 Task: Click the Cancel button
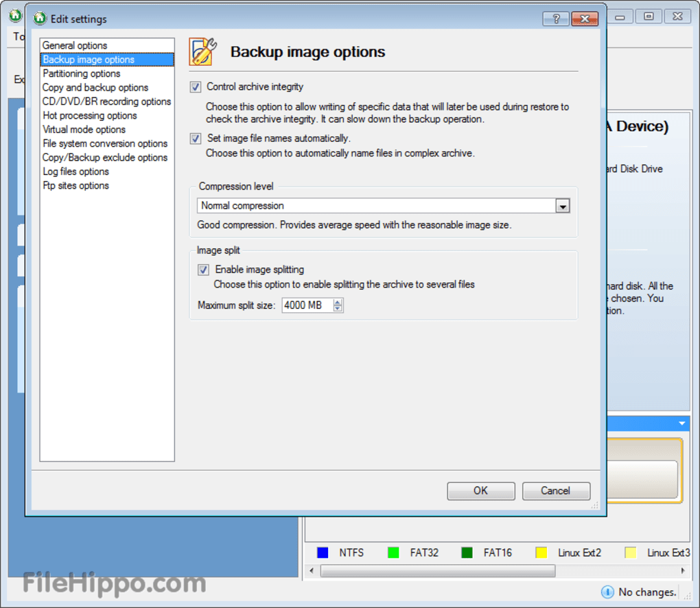click(556, 491)
